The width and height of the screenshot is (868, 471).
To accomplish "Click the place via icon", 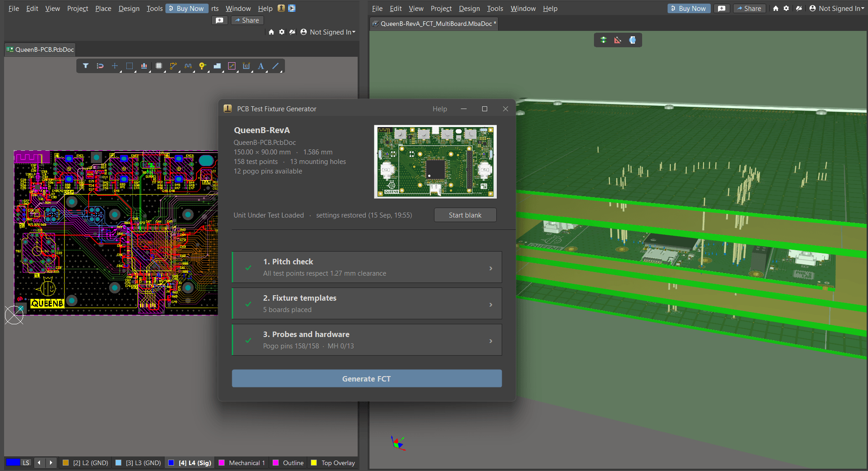I will coord(202,66).
